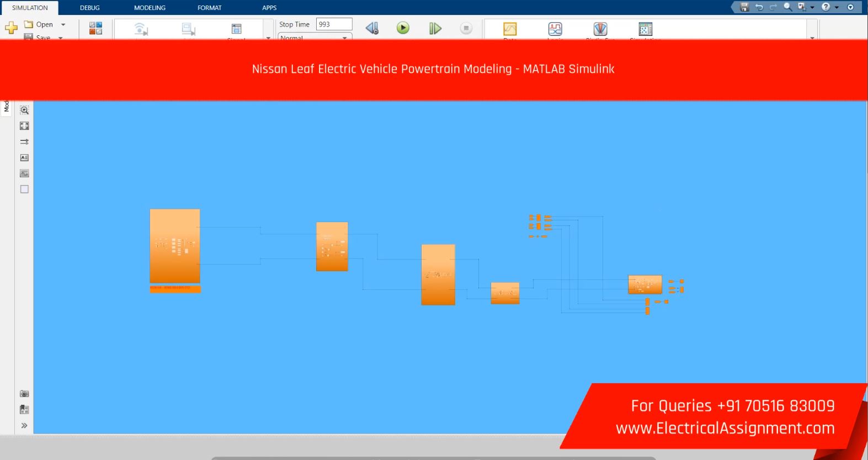Expand the Open dropdown arrow

[x=63, y=24]
